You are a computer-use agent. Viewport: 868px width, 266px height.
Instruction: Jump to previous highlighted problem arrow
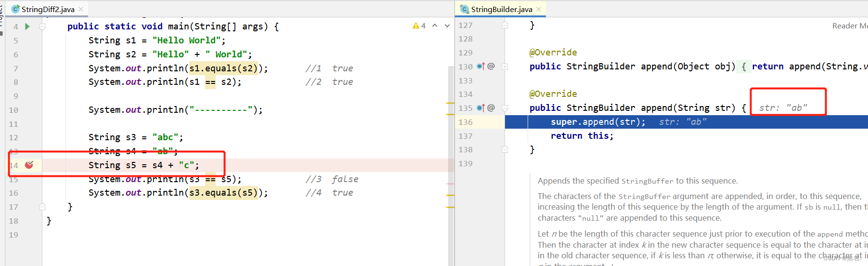[435, 26]
